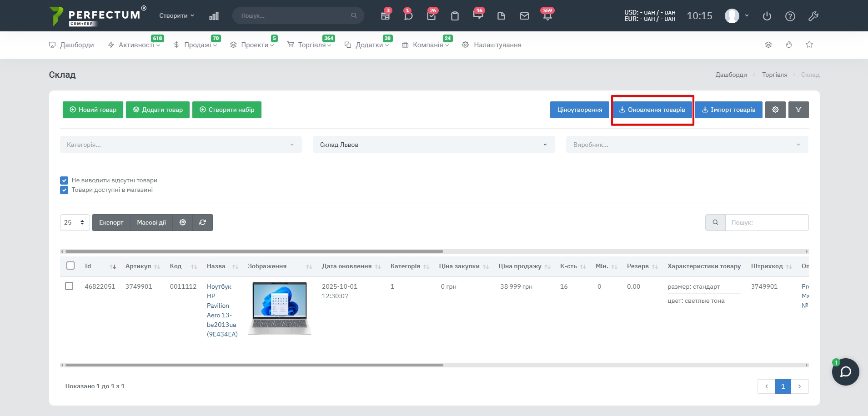This screenshot has width=868, height=416.
Task: Click the wrench setup icon
Action: point(813,16)
